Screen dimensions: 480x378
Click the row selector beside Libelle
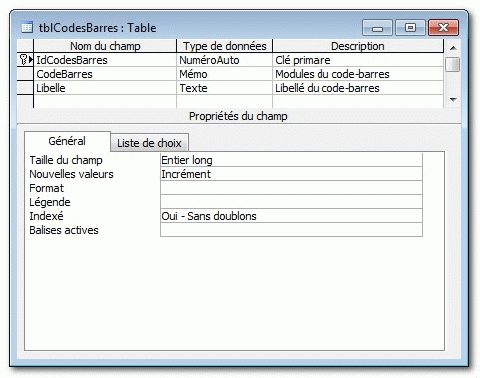pos(25,88)
